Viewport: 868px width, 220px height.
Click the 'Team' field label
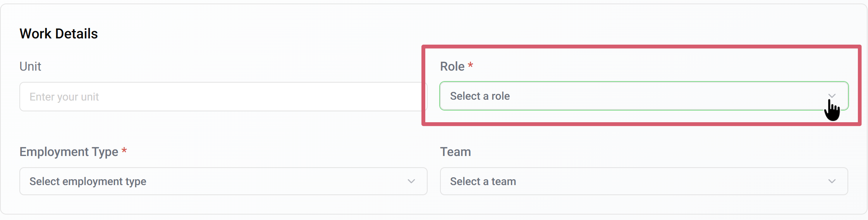point(455,152)
